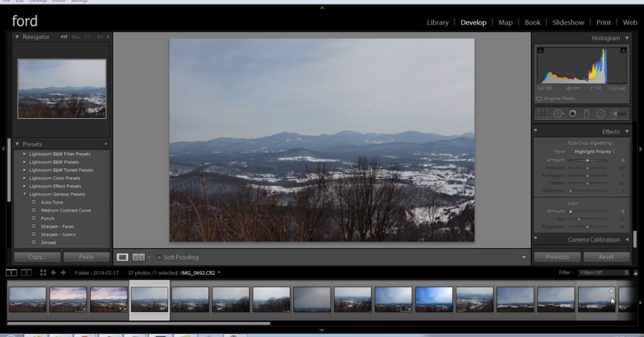This screenshot has height=337, width=644.
Task: Enable the Soft Proofing checkbox
Action: [x=159, y=258]
